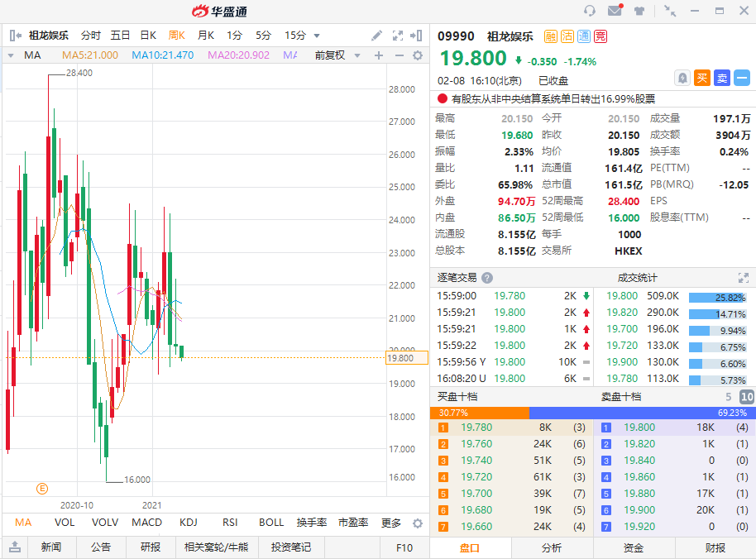Viewport: 756px width, 559px height.
Task: Toggle the VOL sub-indicator
Action: point(65,523)
